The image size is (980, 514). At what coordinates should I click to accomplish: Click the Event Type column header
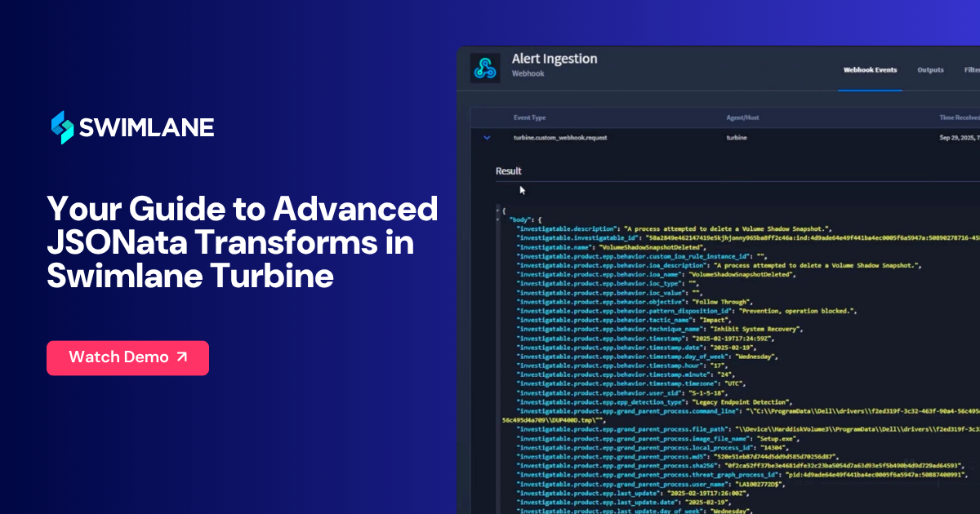click(x=529, y=117)
